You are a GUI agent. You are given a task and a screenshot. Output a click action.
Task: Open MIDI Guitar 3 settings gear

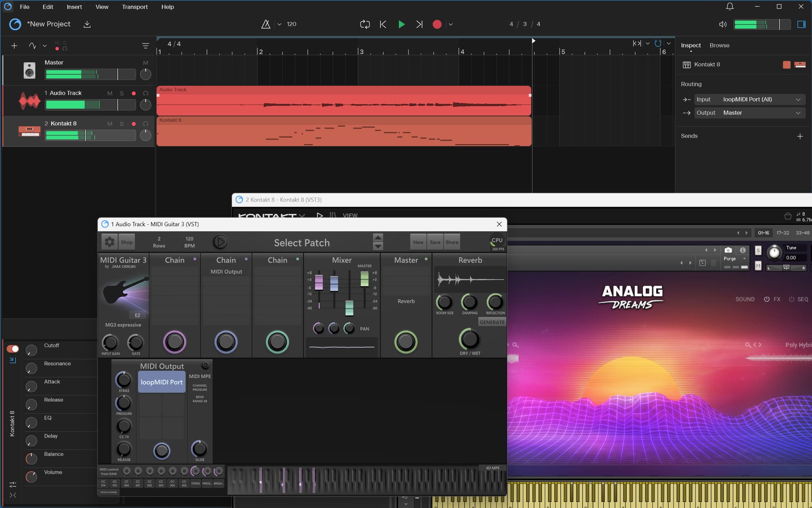click(110, 242)
